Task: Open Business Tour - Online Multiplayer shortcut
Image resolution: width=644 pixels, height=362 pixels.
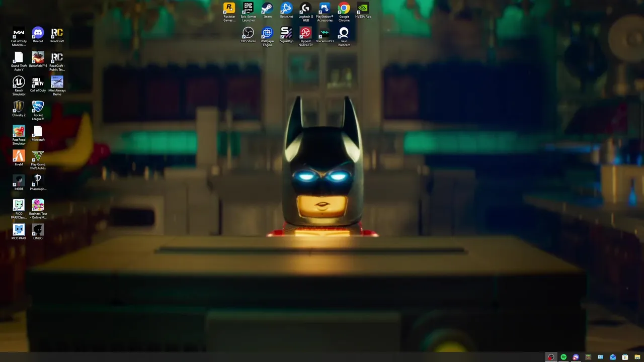Action: (38, 209)
